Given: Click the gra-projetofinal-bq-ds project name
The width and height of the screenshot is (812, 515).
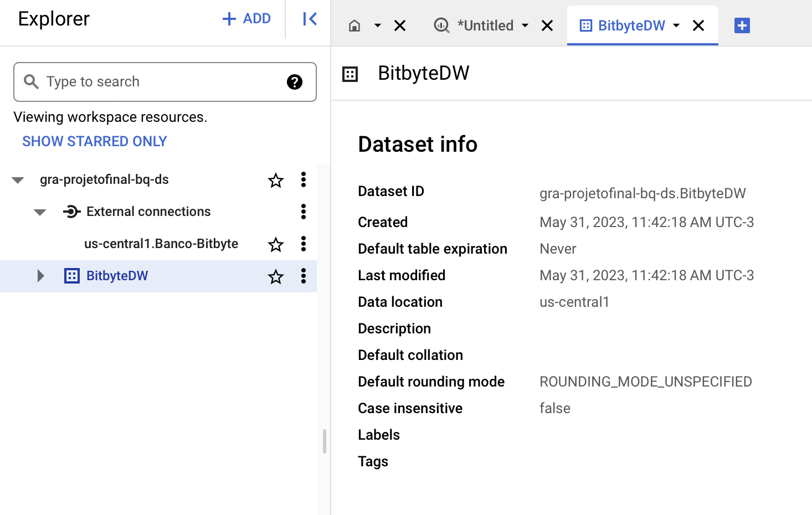Looking at the screenshot, I should click(104, 179).
